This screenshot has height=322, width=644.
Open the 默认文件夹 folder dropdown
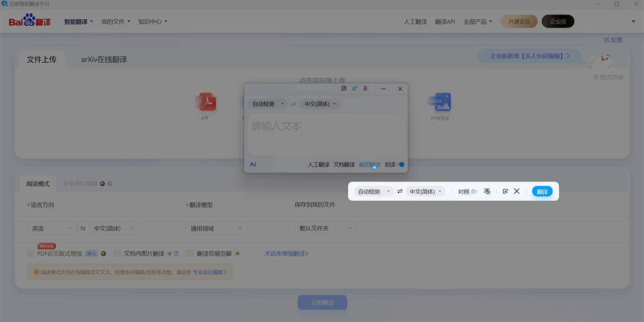(x=326, y=228)
